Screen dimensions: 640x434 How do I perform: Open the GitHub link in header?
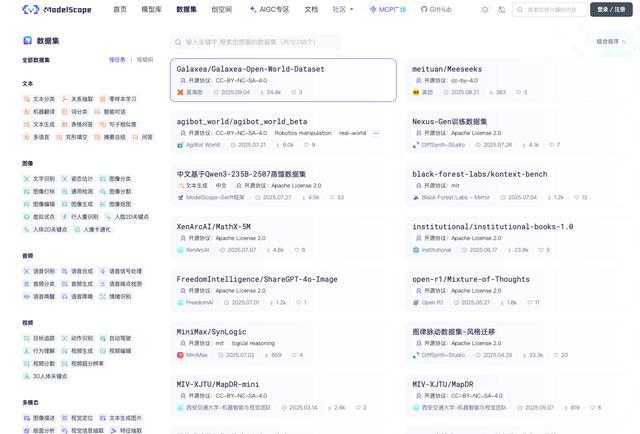[435, 9]
